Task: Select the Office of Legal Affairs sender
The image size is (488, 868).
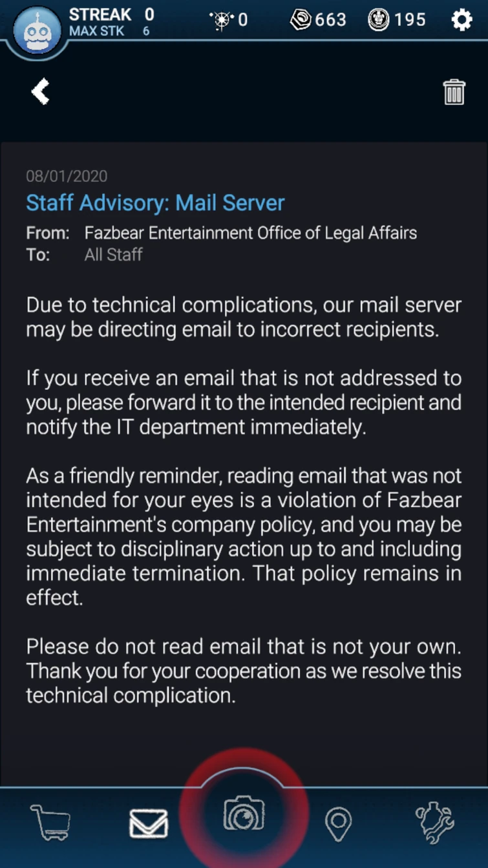Action: coord(250,233)
